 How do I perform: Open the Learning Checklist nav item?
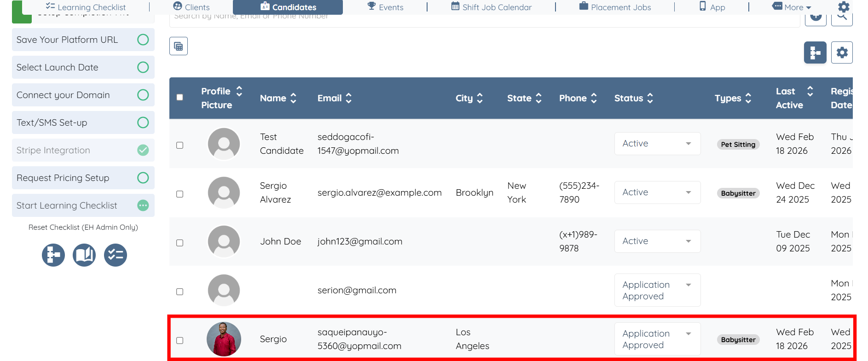86,7
